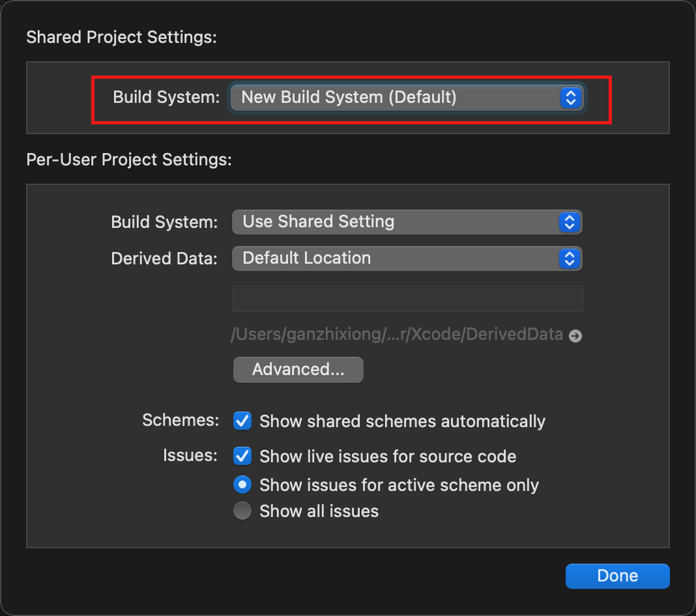Click the empty Derived Data path field

407,298
